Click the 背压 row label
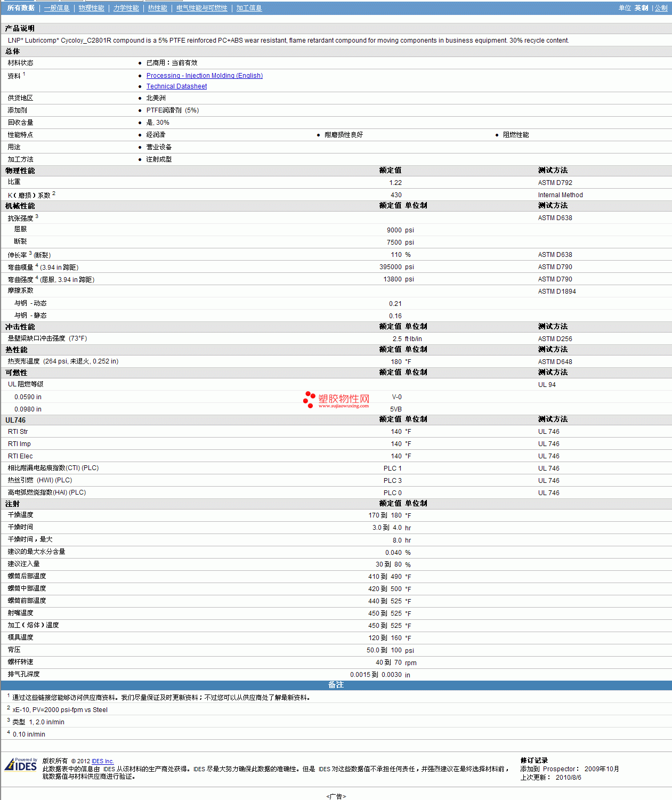 [14, 650]
